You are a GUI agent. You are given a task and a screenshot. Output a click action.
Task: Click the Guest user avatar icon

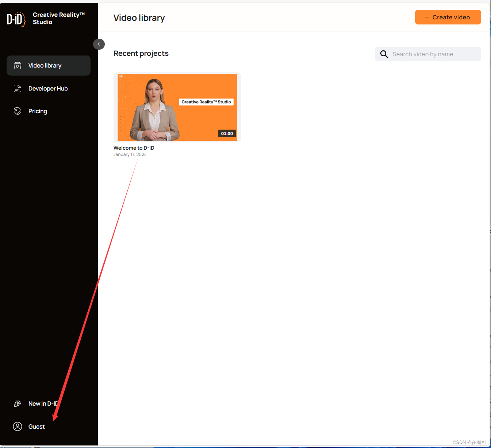pyautogui.click(x=18, y=426)
